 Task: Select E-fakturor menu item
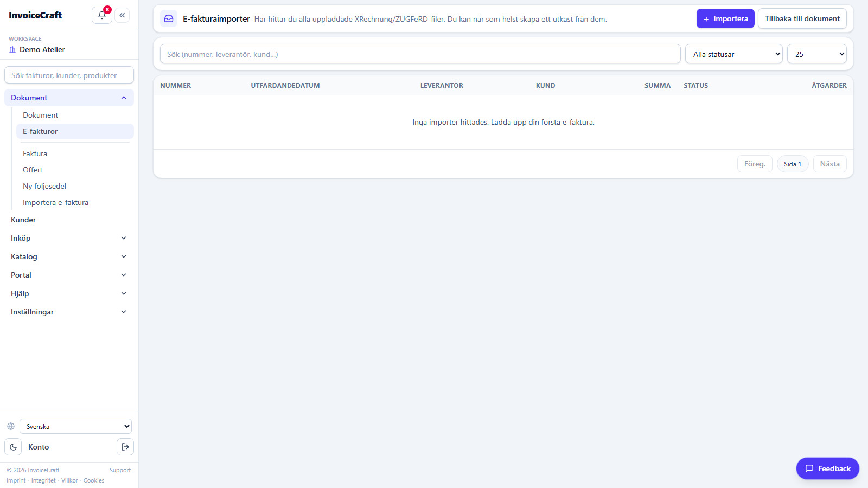pos(75,131)
